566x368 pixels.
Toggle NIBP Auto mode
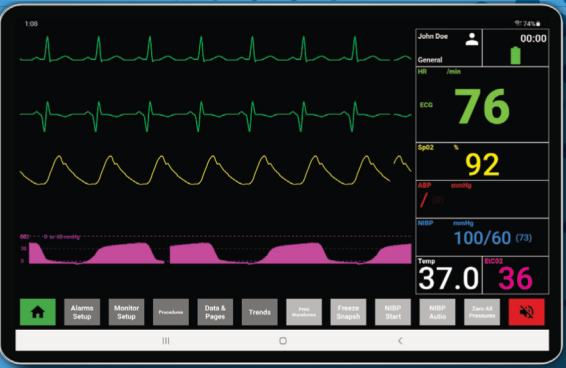437,312
